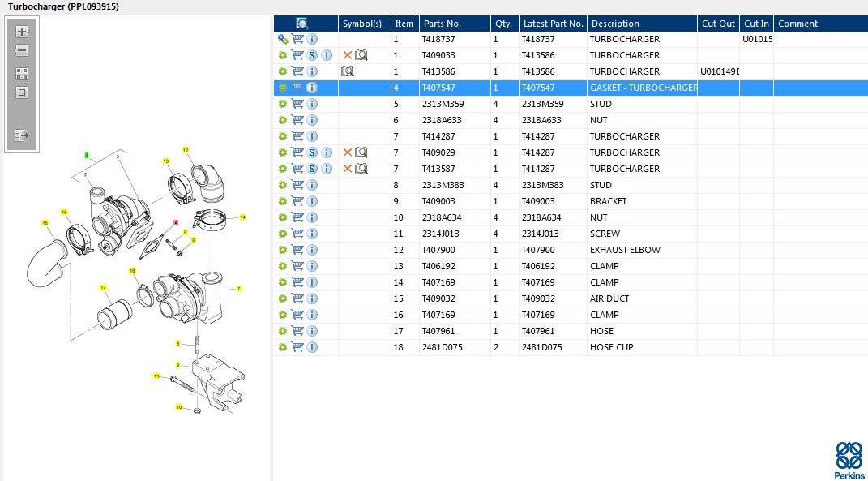
Task: Click orange X symbol on T409029 row
Action: tap(348, 152)
